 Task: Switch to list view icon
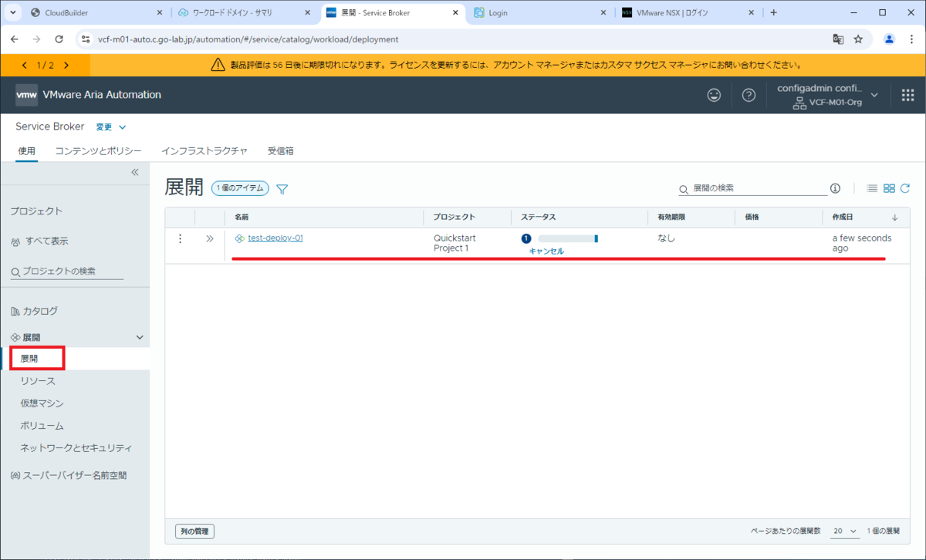872,188
